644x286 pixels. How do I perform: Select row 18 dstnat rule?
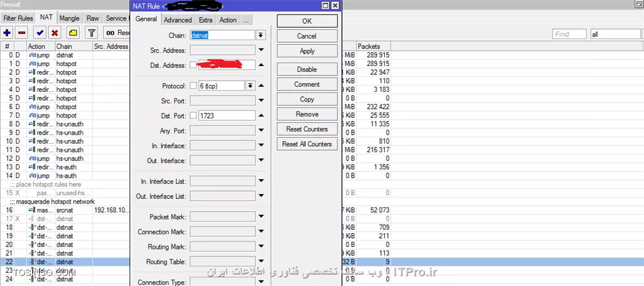[65, 227]
